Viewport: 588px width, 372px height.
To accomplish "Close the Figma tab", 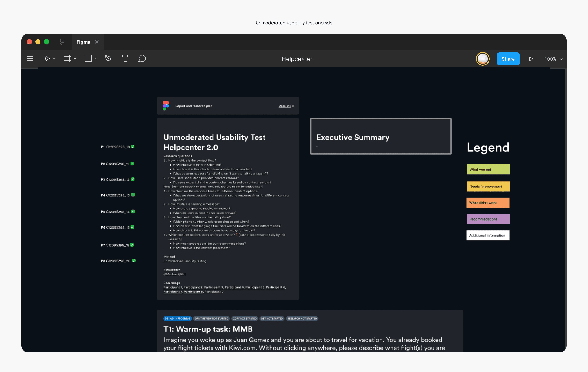I will click(x=97, y=42).
